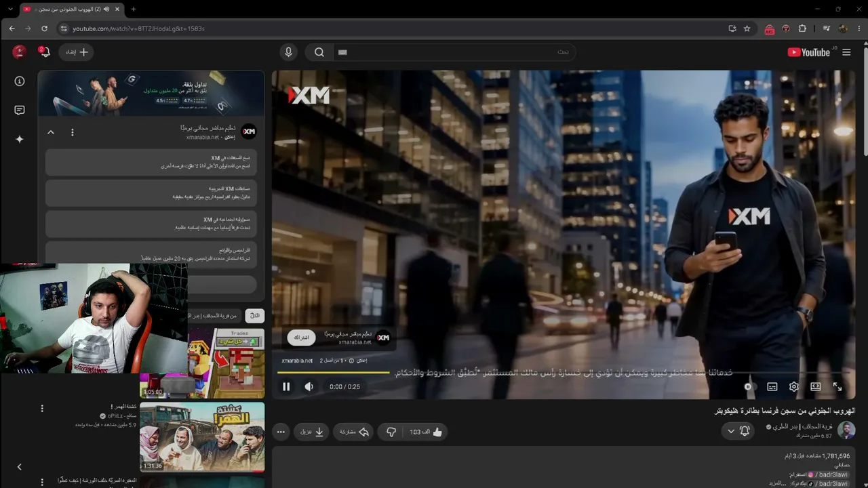868x488 pixels.
Task: Reload the page in Chrome
Action: tap(44, 28)
